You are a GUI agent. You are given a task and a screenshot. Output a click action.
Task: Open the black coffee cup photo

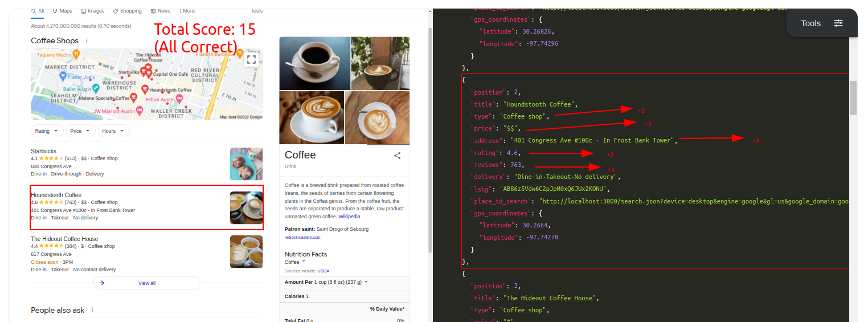click(x=314, y=63)
